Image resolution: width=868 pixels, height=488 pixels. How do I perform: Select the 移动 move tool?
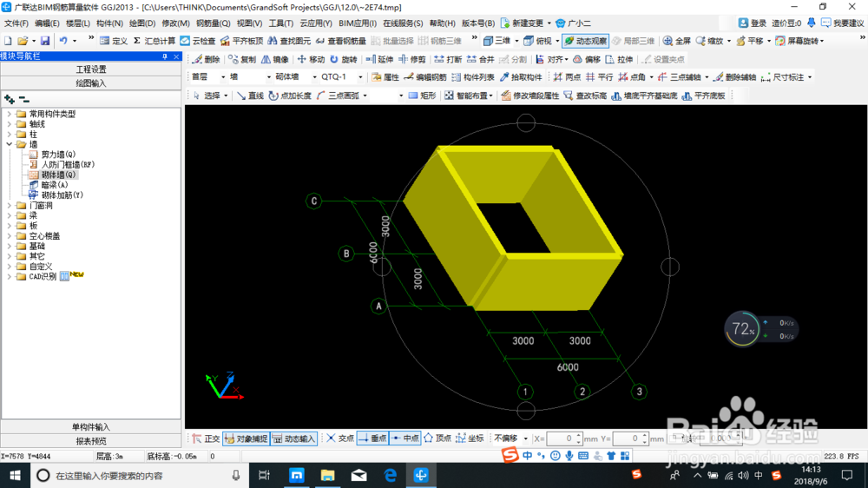[311, 59]
